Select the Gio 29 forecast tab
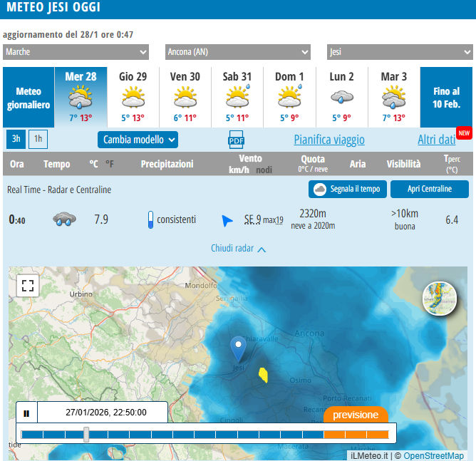476x461 pixels. 133,97
